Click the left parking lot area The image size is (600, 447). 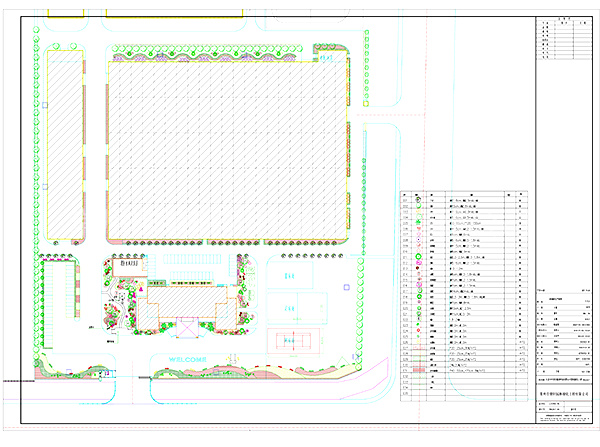point(62,290)
